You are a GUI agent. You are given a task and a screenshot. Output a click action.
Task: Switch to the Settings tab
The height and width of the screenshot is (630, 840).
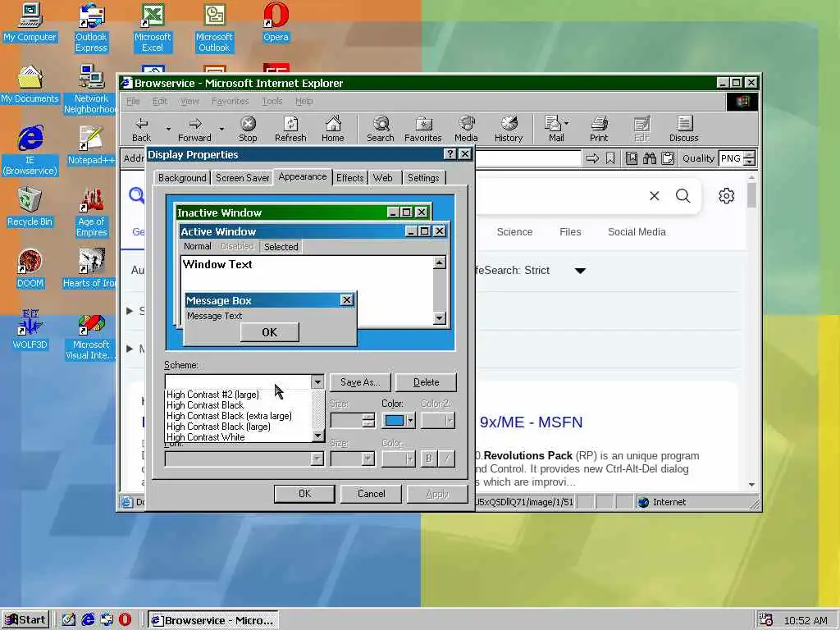tap(423, 178)
